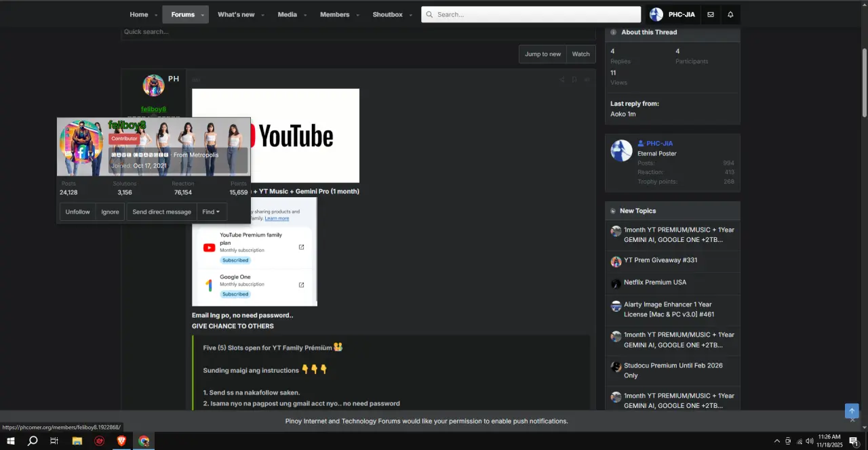The width and height of the screenshot is (868, 450).
Task: Open the inbox envelope icon
Action: pos(710,14)
